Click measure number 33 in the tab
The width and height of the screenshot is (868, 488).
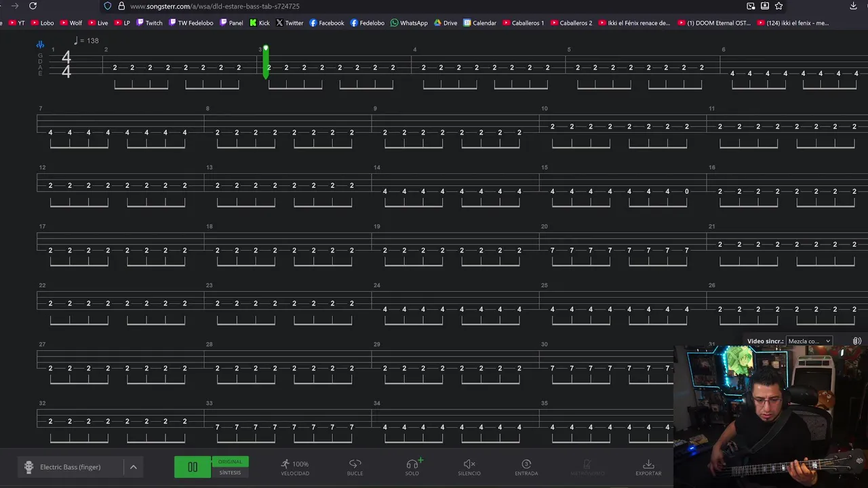(209, 403)
